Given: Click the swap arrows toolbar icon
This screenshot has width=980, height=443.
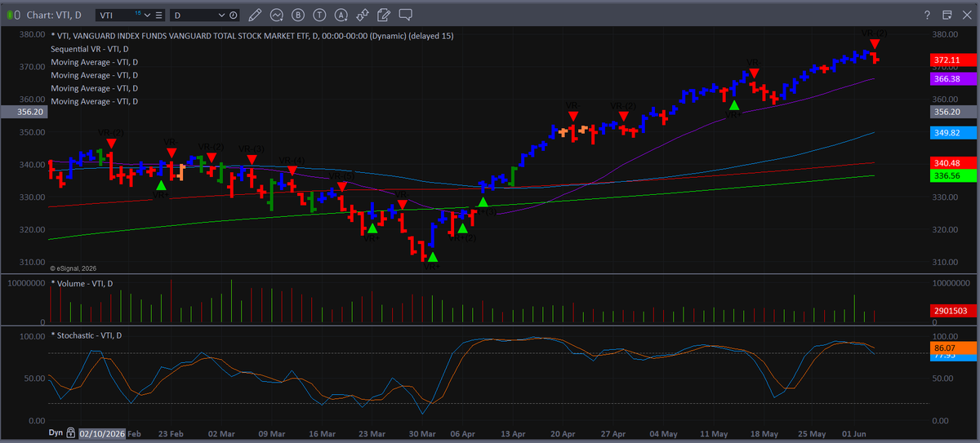Looking at the screenshot, I should pos(363,15).
